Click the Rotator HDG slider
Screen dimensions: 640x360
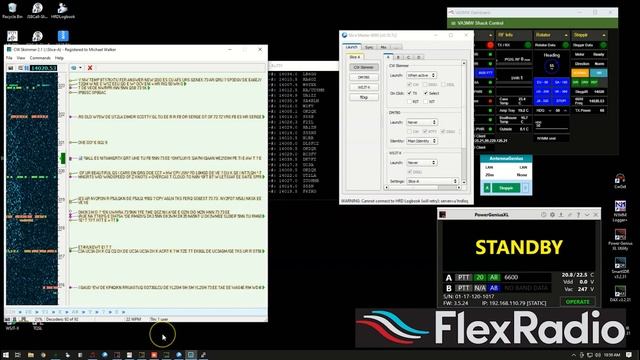tap(552, 128)
